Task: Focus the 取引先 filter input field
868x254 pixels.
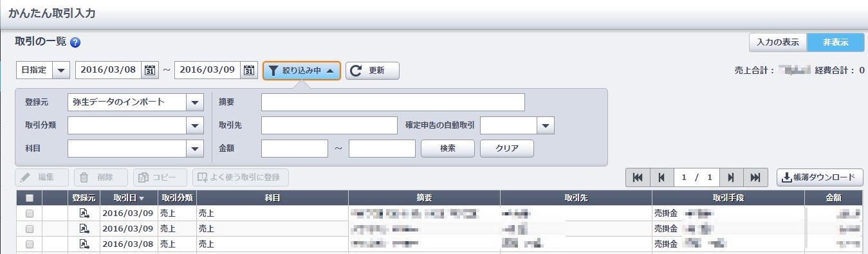Action: pyautogui.click(x=329, y=125)
